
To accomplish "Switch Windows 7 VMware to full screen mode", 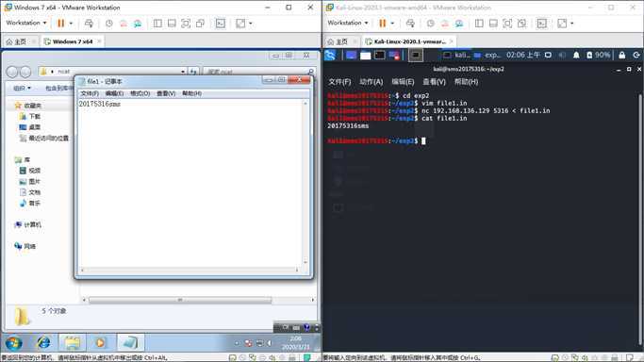I will click(186, 24).
